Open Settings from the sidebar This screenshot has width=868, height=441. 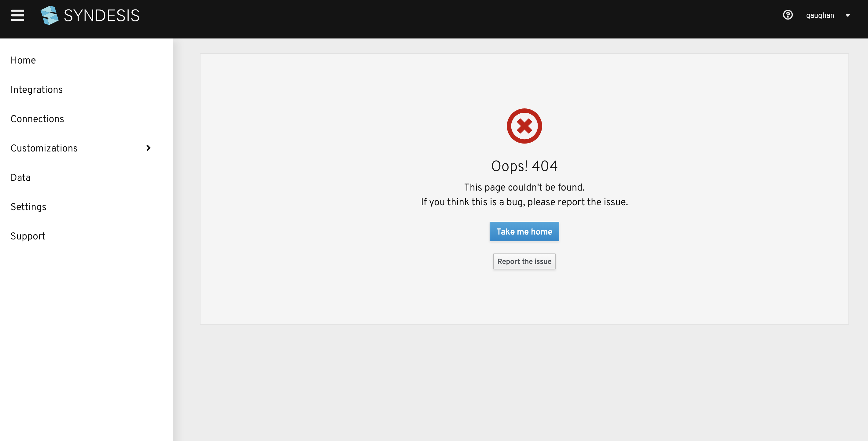[x=28, y=207]
